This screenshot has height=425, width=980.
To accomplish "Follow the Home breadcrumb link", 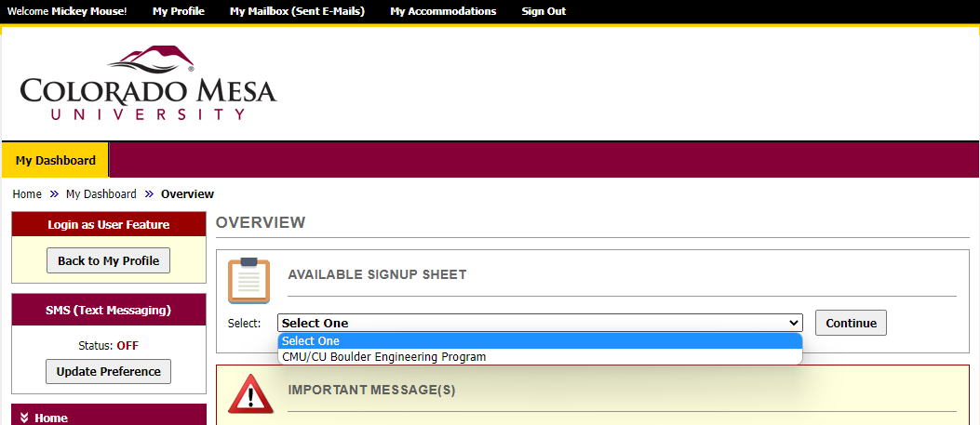I will pyautogui.click(x=27, y=194).
